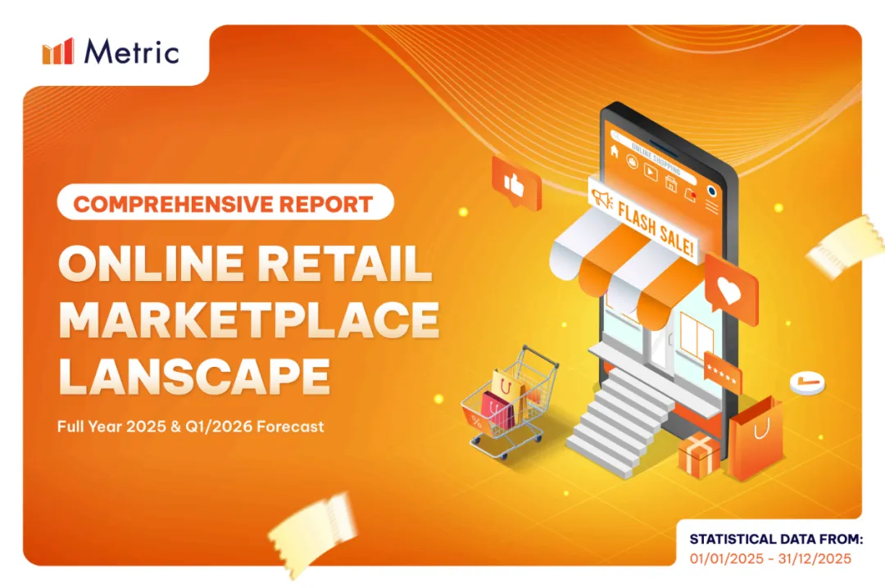Click the Statistical Data From label
The image size is (885, 588).
[776, 540]
